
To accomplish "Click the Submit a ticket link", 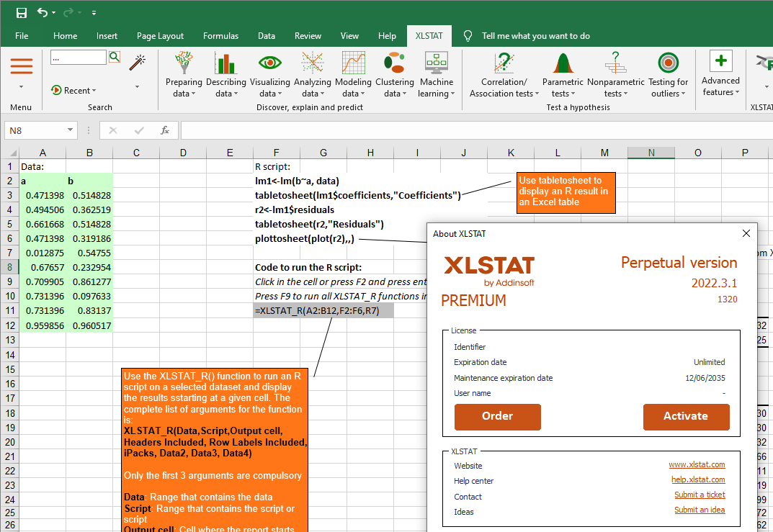I will [x=700, y=495].
